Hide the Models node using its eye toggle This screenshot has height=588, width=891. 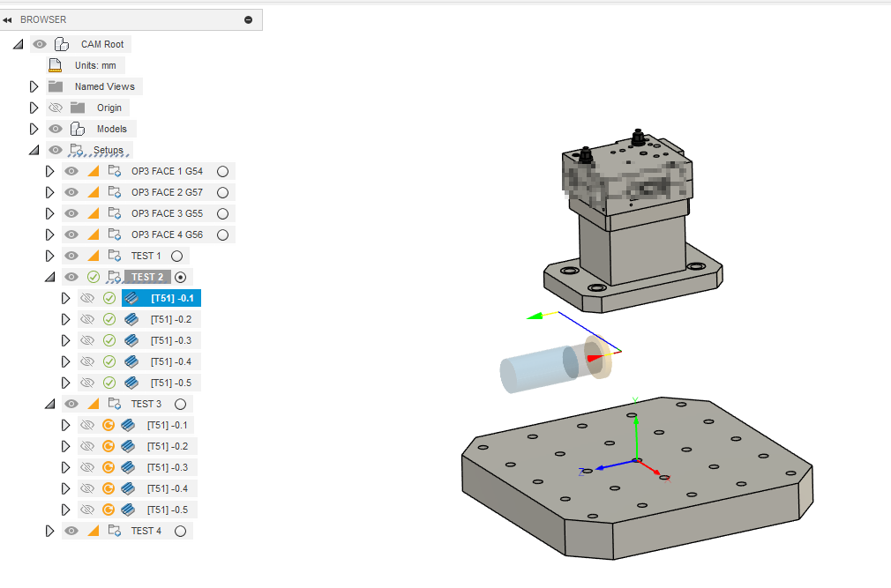click(55, 128)
